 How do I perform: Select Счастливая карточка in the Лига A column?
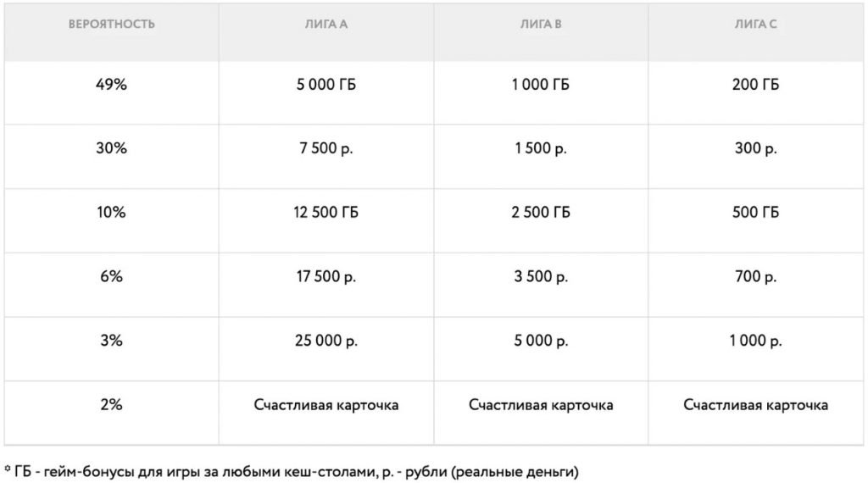(326, 405)
